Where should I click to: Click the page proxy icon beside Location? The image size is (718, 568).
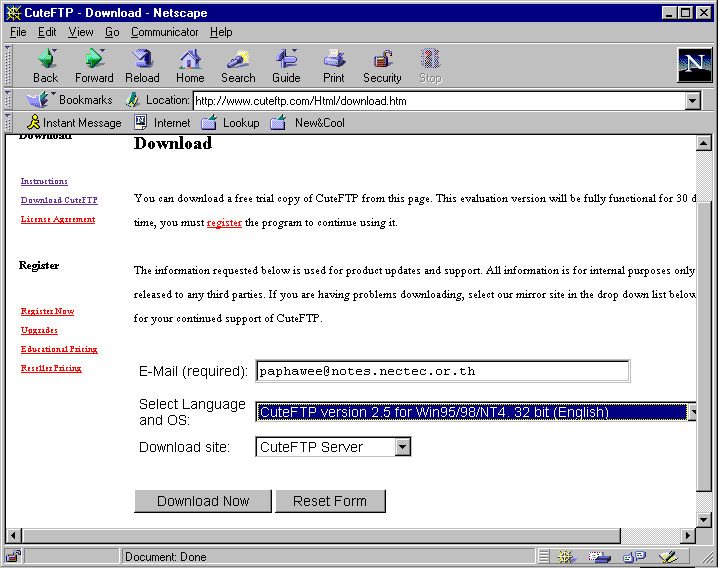point(132,99)
